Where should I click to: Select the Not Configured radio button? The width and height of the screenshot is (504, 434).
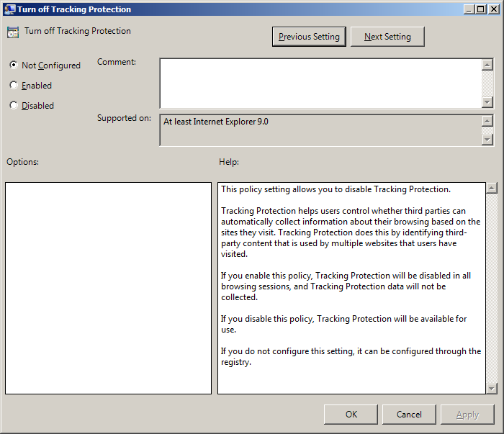[14, 65]
